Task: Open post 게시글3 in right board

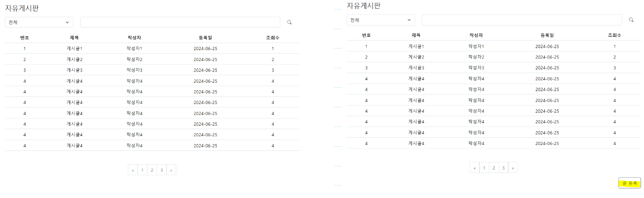Action: (416, 68)
